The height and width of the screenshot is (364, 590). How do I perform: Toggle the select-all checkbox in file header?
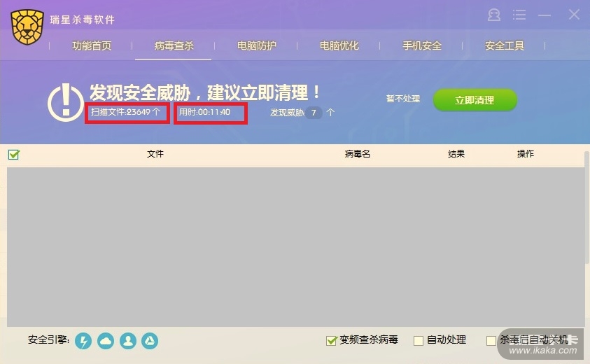(14, 154)
